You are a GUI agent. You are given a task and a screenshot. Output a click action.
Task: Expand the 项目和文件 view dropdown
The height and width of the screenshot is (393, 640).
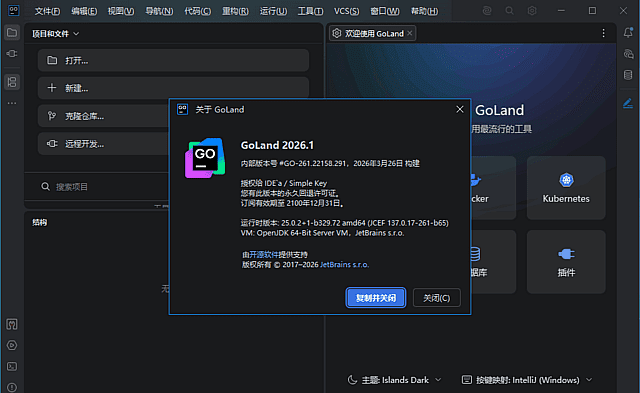56,34
